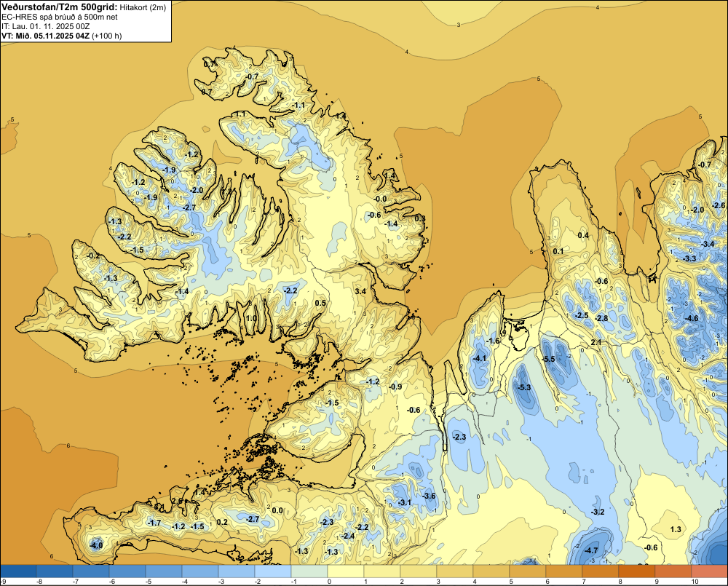Click the temperature value '0.3'
Image resolution: width=728 pixels, height=586 pixels.
420,218
